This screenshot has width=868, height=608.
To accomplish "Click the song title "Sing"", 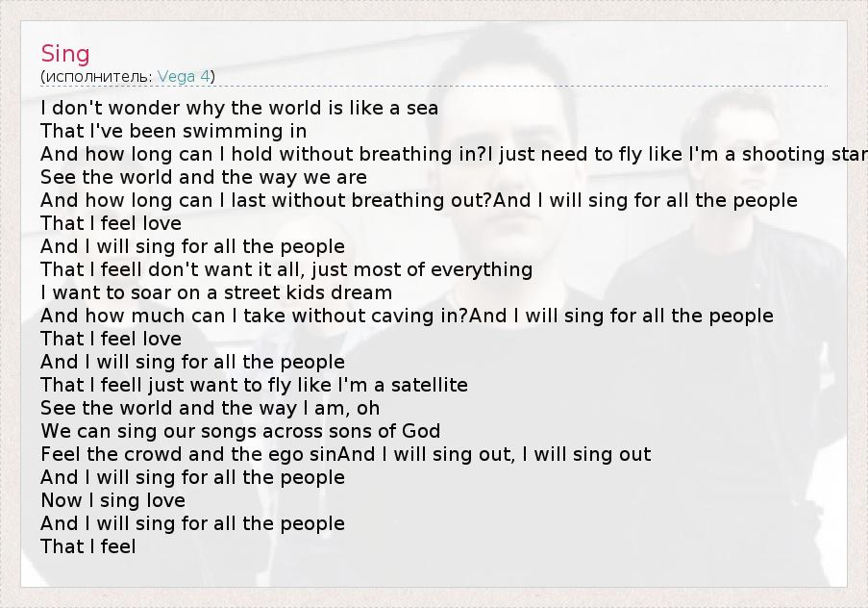I will 65,54.
